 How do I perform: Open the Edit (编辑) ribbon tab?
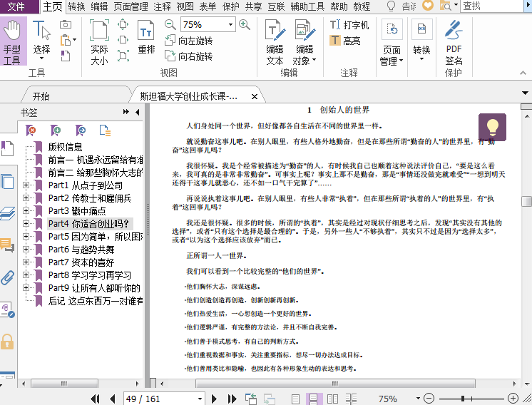pos(99,6)
